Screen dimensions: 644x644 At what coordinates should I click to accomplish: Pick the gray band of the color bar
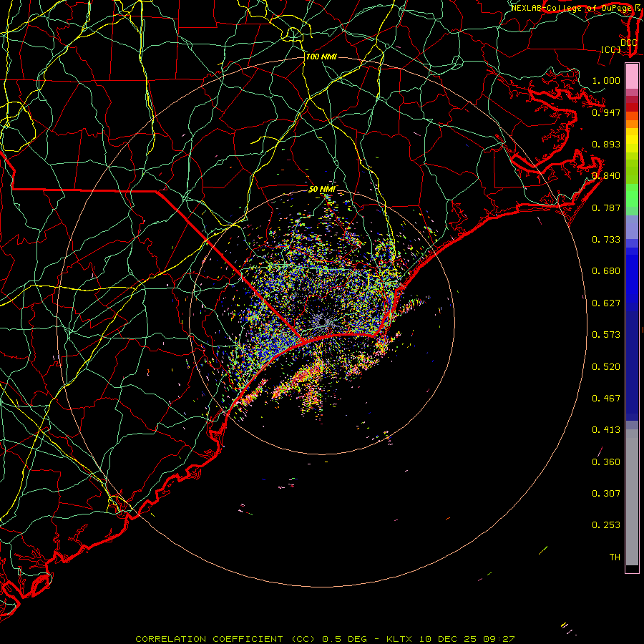point(632,497)
